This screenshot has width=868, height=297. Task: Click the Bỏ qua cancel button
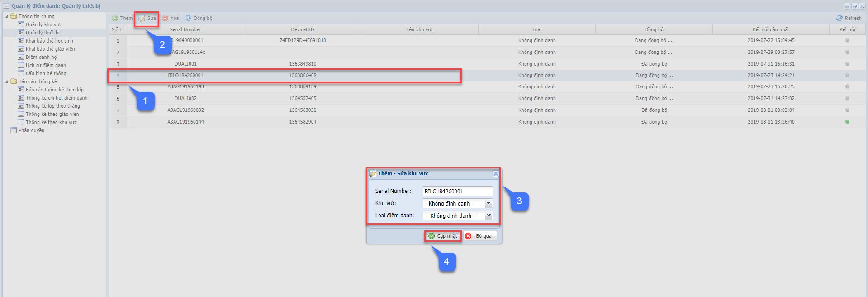tap(479, 236)
